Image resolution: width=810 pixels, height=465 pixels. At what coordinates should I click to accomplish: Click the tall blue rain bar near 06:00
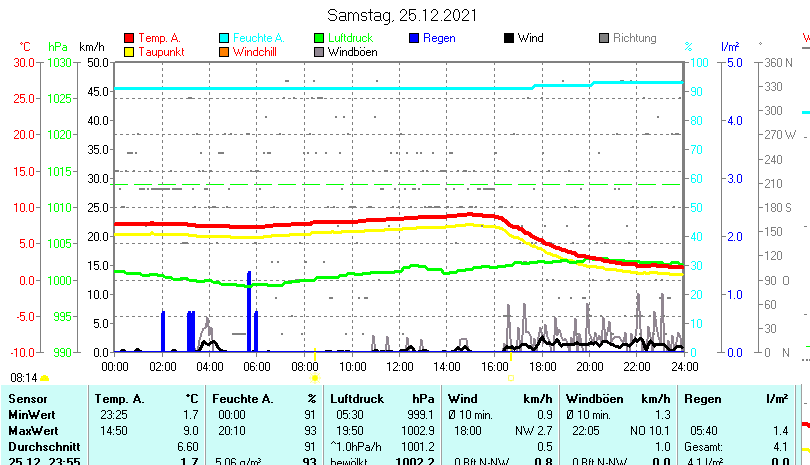pos(249,310)
